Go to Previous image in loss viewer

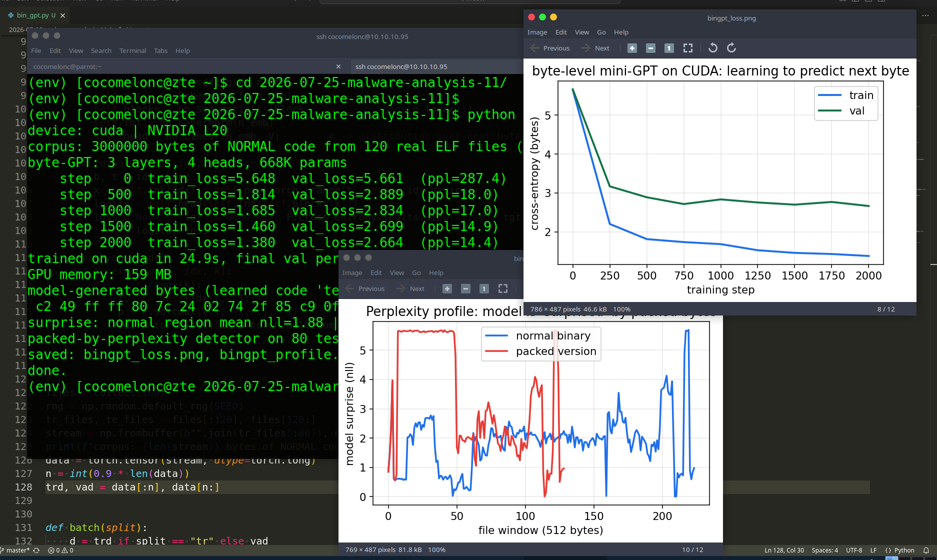pyautogui.click(x=550, y=48)
